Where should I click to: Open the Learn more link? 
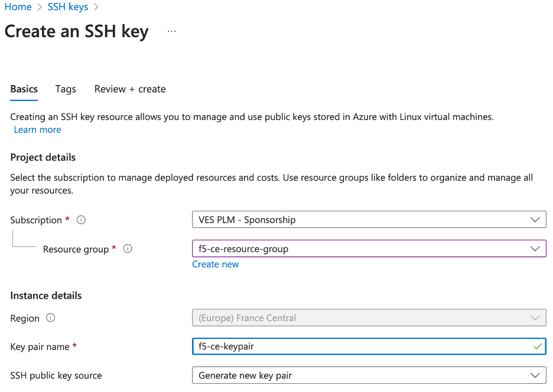click(37, 129)
